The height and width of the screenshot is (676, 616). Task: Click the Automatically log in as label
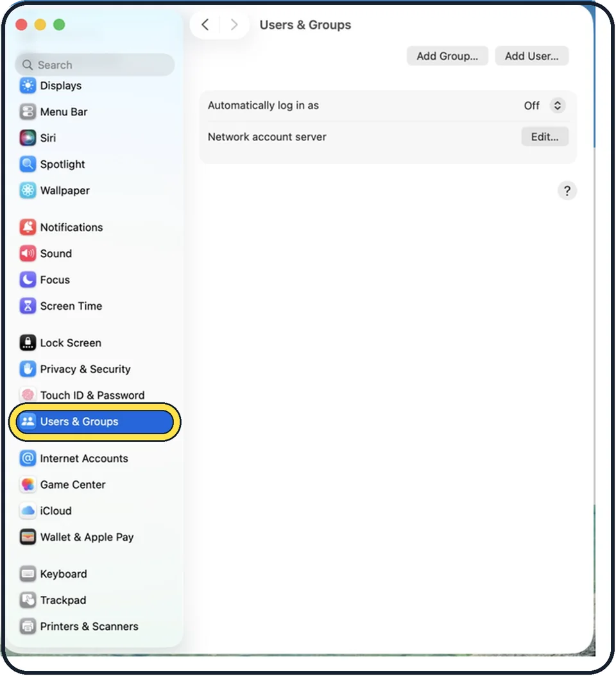click(x=263, y=106)
